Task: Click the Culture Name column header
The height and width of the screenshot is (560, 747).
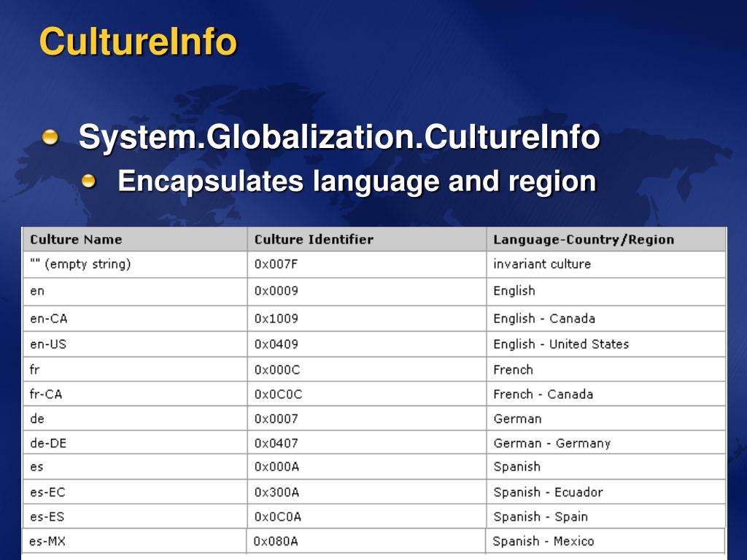Action: click(135, 239)
